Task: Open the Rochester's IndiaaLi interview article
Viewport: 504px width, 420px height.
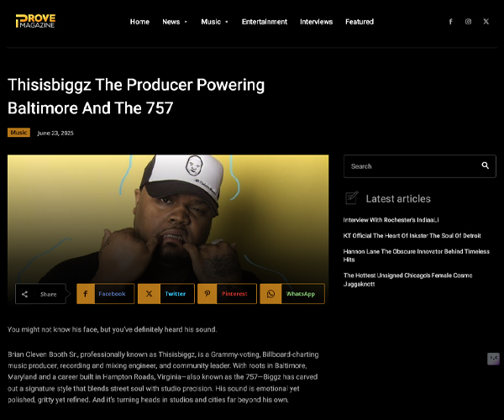Action: pos(391,220)
